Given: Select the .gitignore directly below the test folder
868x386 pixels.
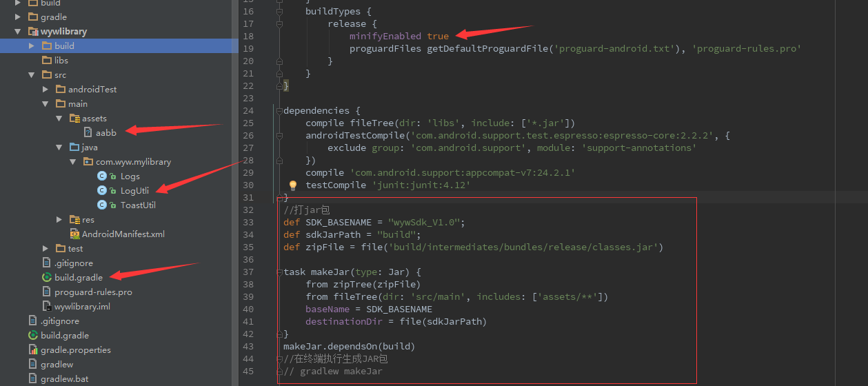Looking at the screenshot, I should (74, 263).
